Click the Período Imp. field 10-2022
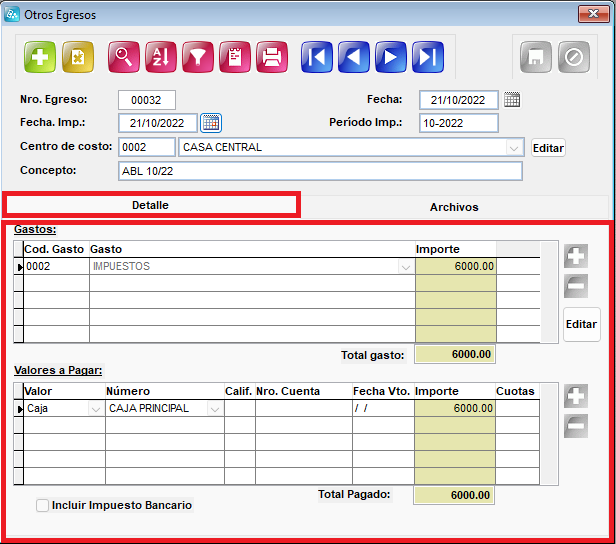 458,123
